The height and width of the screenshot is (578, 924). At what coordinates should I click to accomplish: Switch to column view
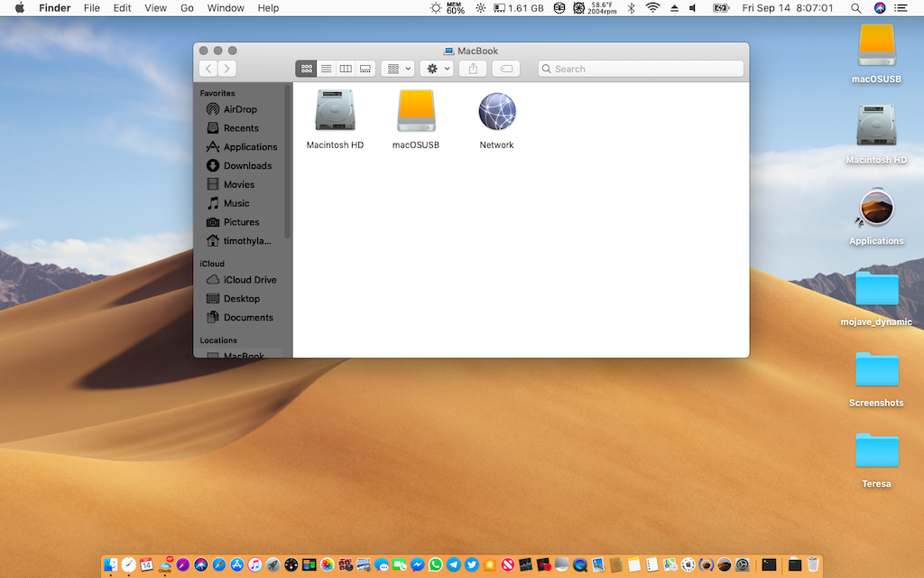[346, 69]
